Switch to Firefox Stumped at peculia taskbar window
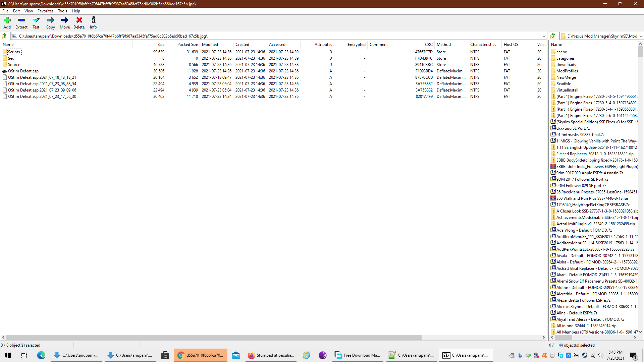The image size is (644, 362). (x=271, y=355)
